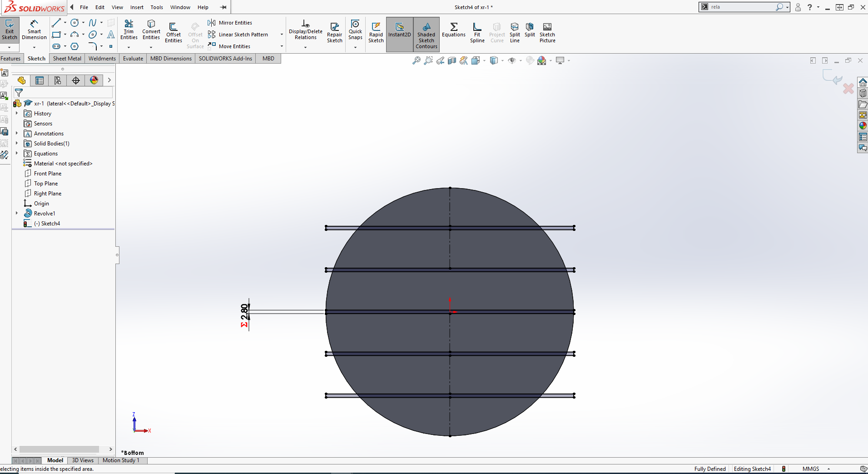Open Quick Snaps tool
868x474 pixels.
coord(356,30)
